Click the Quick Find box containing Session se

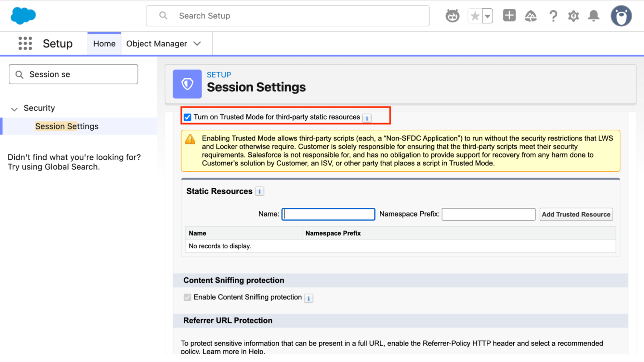click(73, 74)
